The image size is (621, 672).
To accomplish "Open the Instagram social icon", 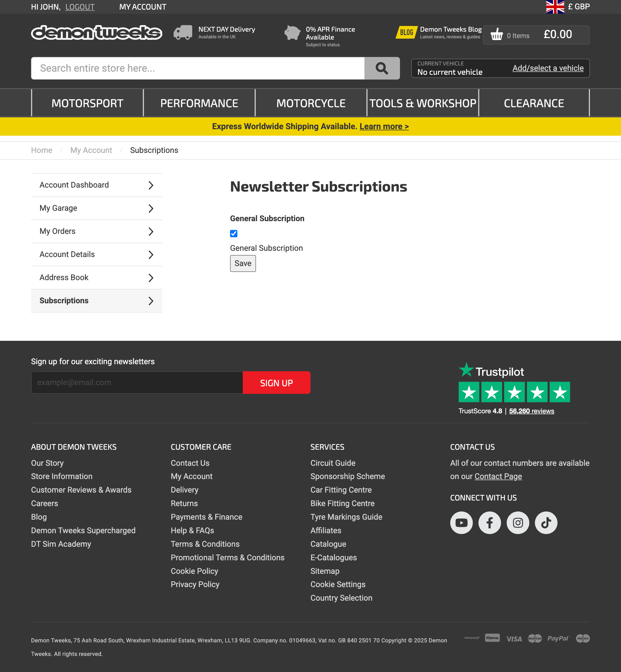I will [517, 522].
